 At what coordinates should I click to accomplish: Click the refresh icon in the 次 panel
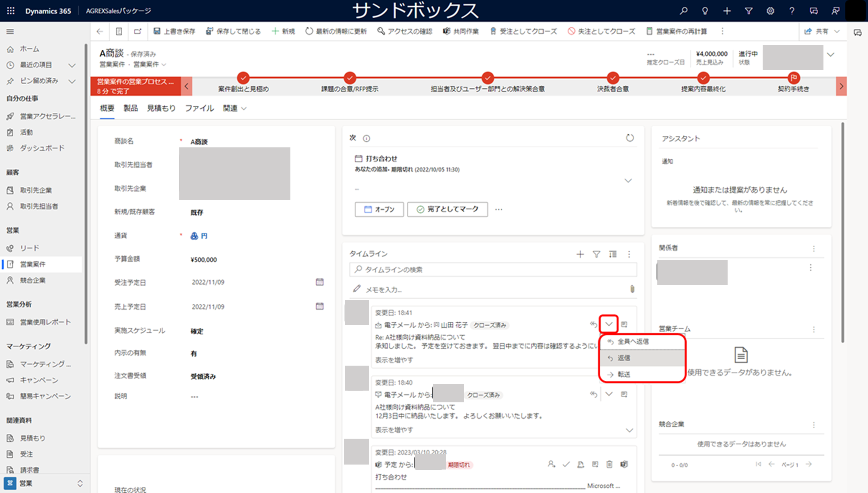coord(630,138)
